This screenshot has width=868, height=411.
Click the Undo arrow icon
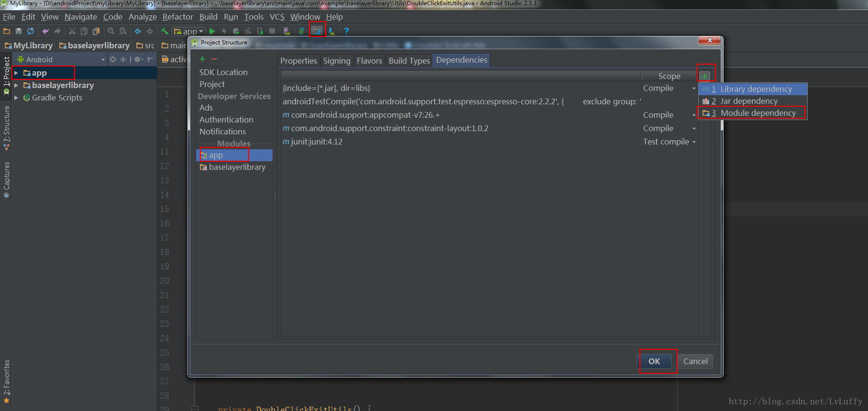[45, 31]
